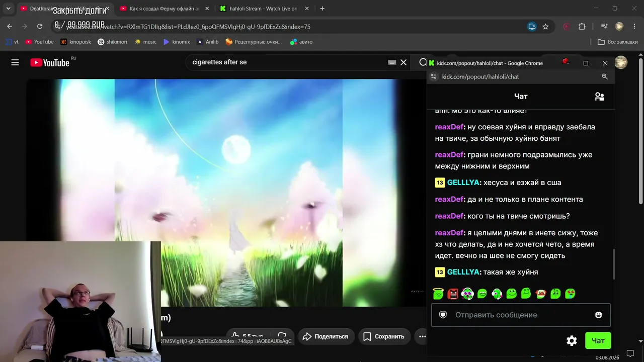Clear the YouTube search query
Screen dimensions: 644x362
[404, 62]
